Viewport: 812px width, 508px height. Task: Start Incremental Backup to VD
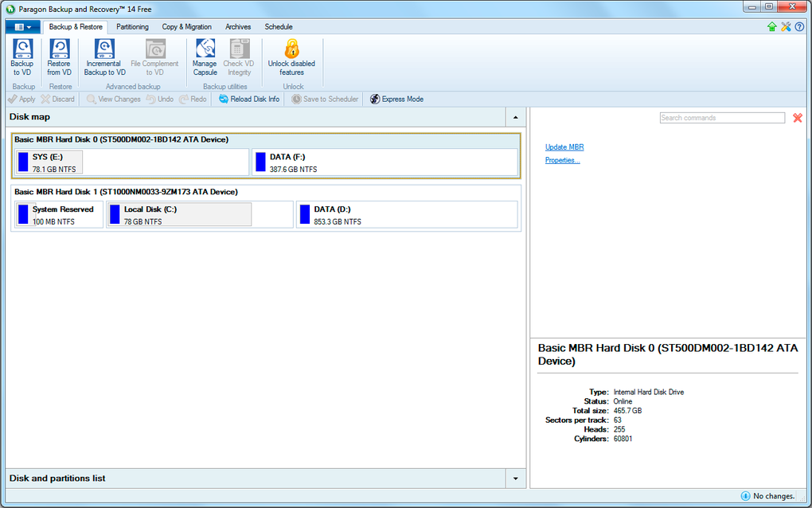pos(104,57)
